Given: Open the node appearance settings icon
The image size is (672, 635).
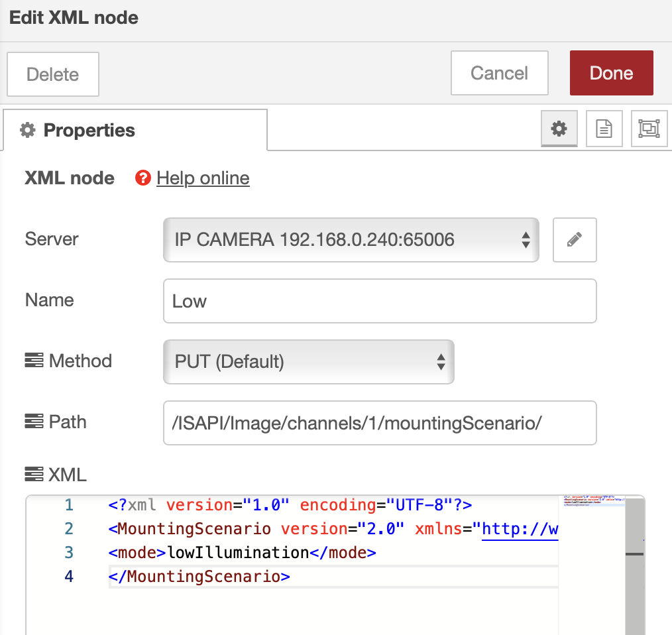Looking at the screenshot, I should pos(648,129).
